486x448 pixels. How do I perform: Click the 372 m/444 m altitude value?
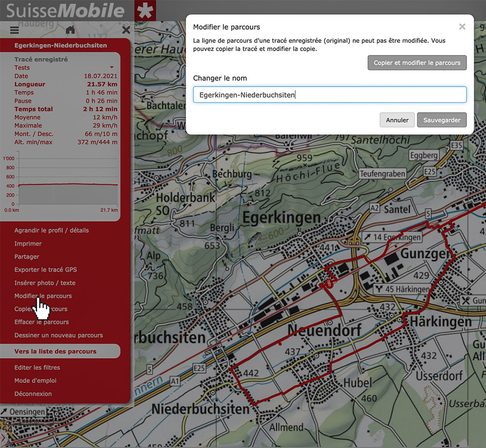click(97, 142)
